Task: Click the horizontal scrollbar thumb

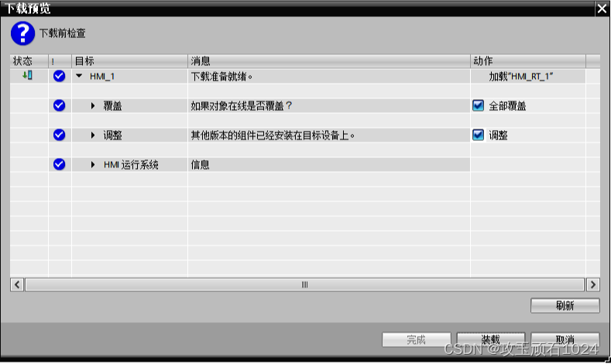Action: (x=304, y=284)
